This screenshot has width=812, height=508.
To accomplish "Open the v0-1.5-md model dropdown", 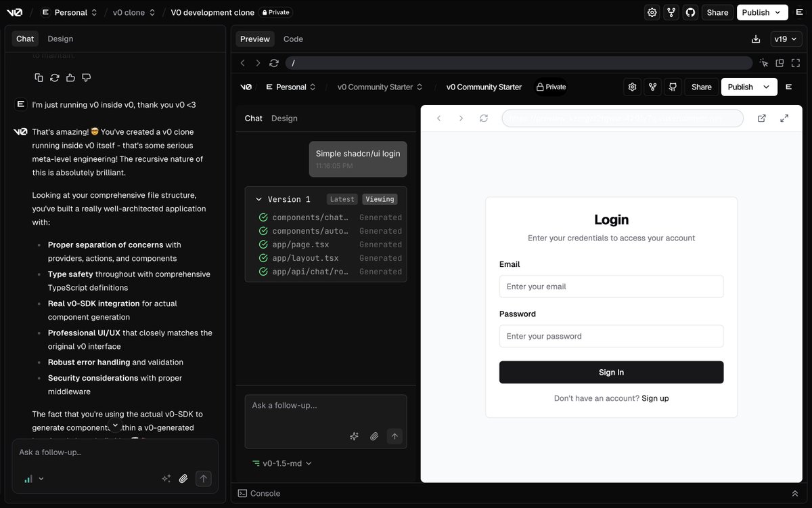I will tap(281, 463).
